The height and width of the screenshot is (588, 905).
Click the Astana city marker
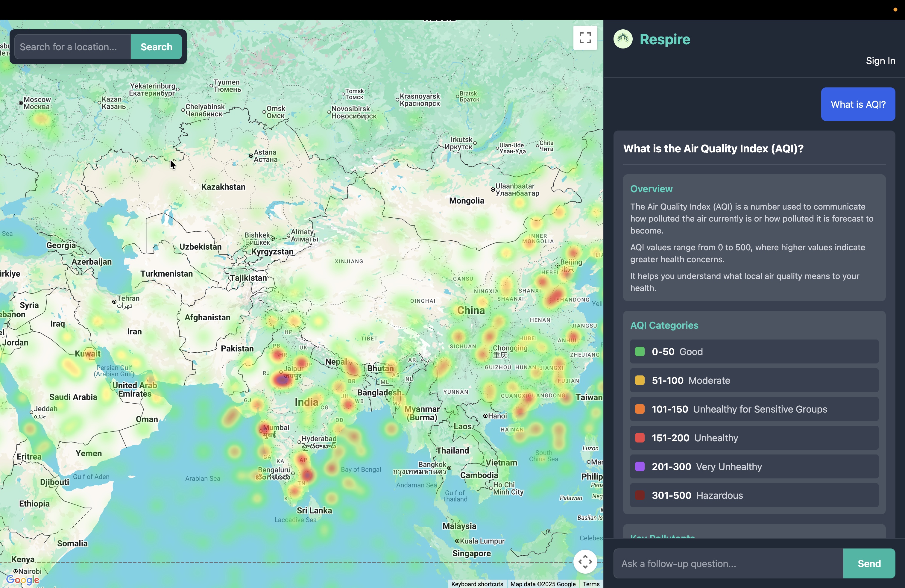[x=251, y=156]
